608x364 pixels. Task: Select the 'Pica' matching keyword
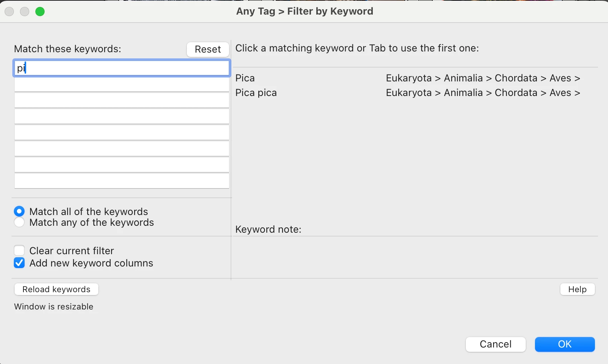(245, 78)
